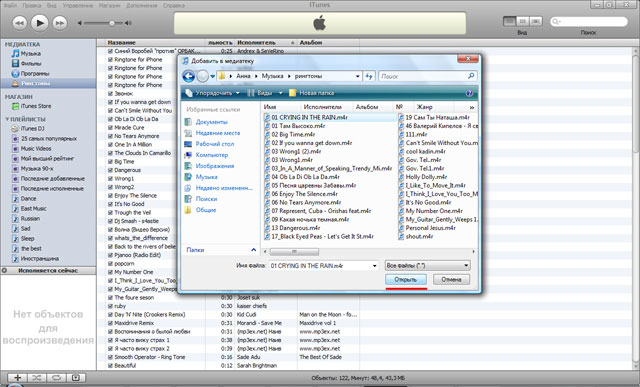This screenshot has width=640, height=387.
Task: Sort tracks by Исполнитель column header
Action: click(x=266, y=42)
